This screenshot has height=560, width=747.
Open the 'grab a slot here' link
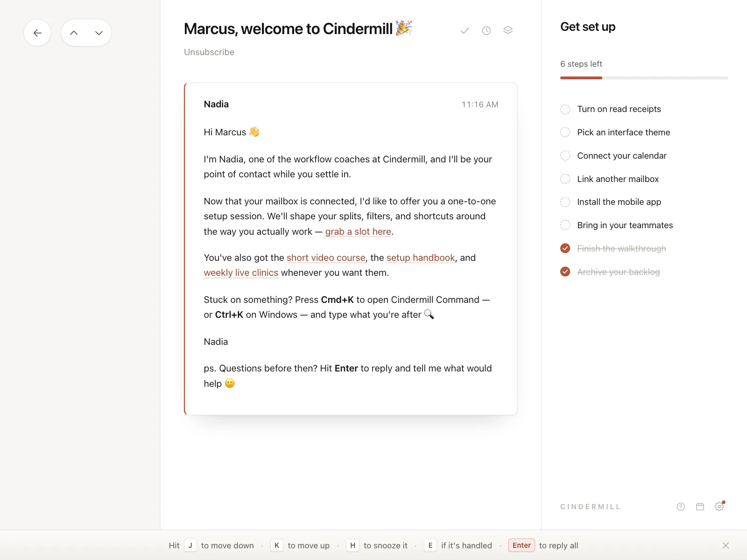[x=358, y=232]
